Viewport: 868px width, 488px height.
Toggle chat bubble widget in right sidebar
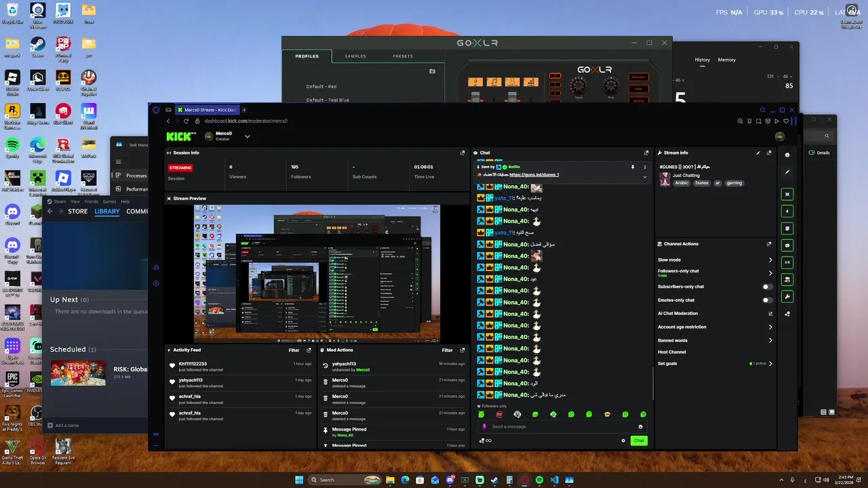pos(787,245)
